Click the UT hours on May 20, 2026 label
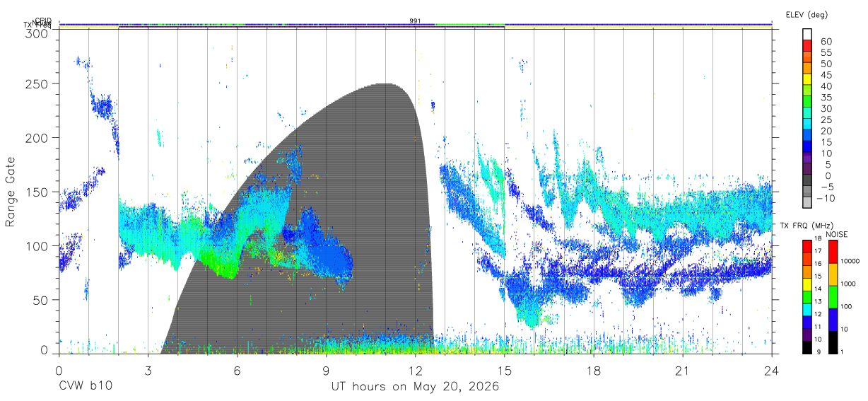The height and width of the screenshot is (401, 868). [x=415, y=387]
